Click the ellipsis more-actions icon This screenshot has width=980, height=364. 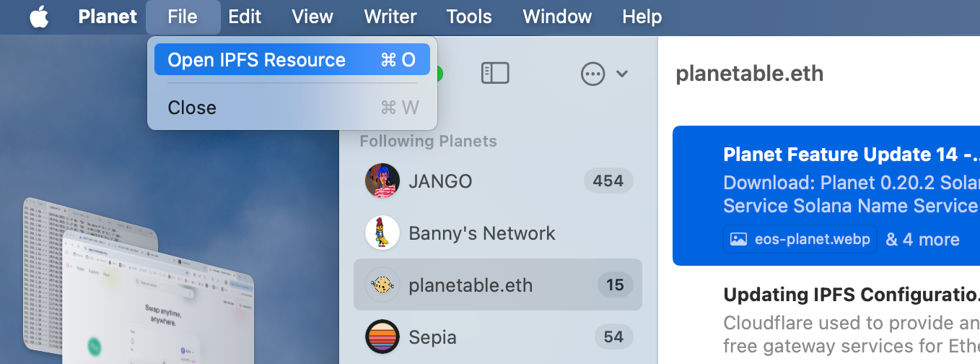point(592,74)
